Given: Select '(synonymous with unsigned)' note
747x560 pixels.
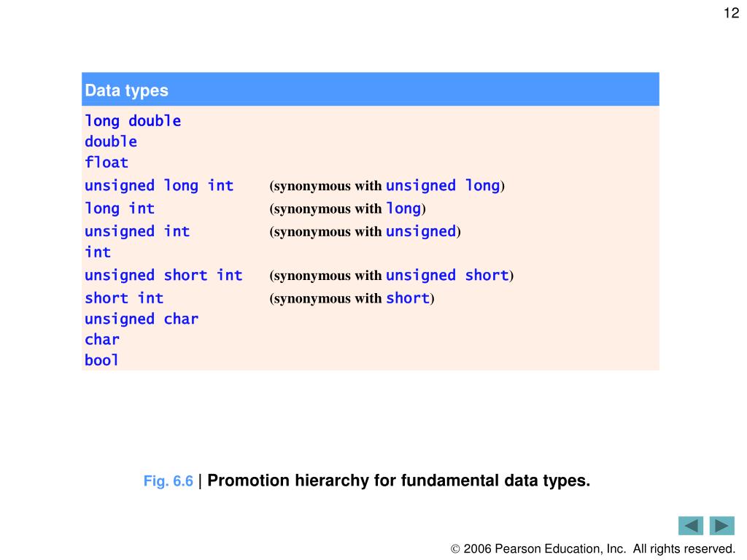Looking at the screenshot, I should [x=365, y=231].
